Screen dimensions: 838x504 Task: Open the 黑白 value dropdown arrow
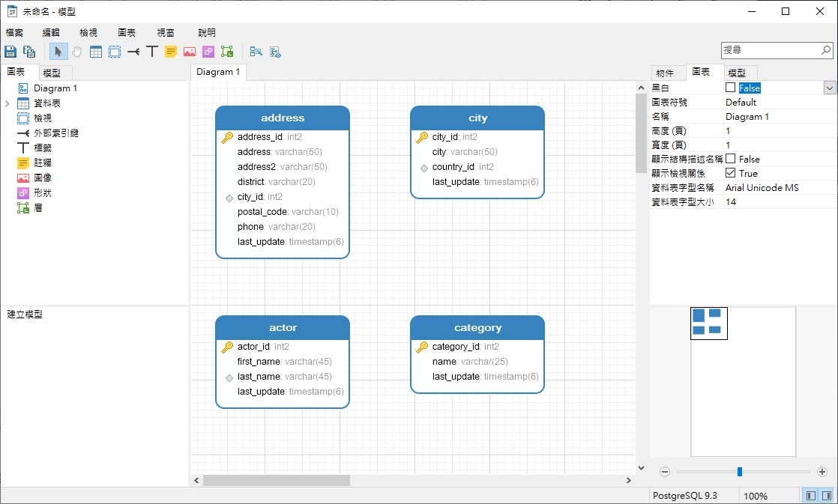829,88
